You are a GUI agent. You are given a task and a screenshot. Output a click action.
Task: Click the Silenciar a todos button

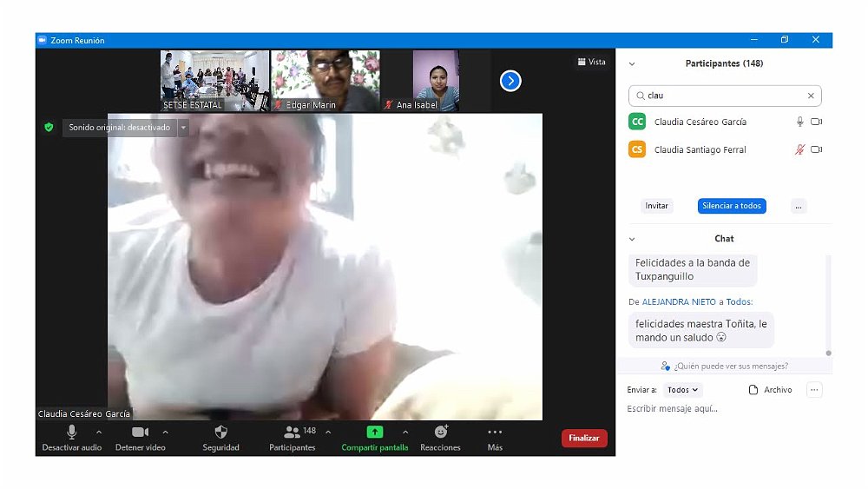click(x=731, y=206)
